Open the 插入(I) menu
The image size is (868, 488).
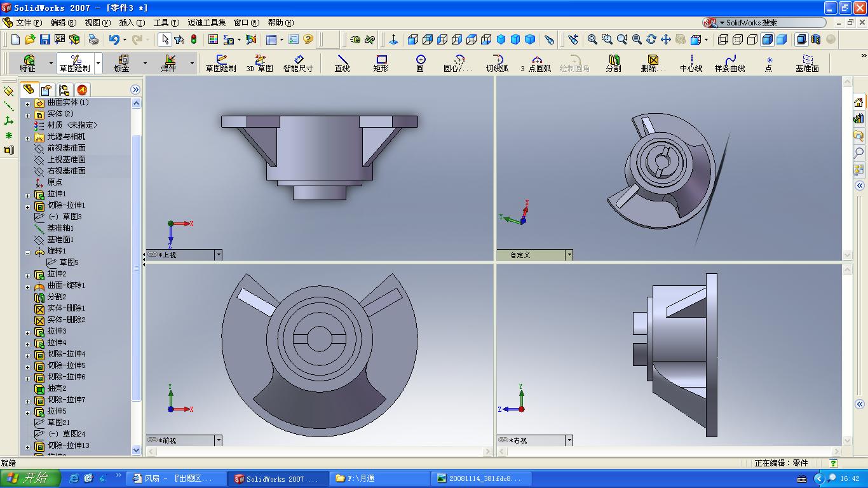pos(132,23)
